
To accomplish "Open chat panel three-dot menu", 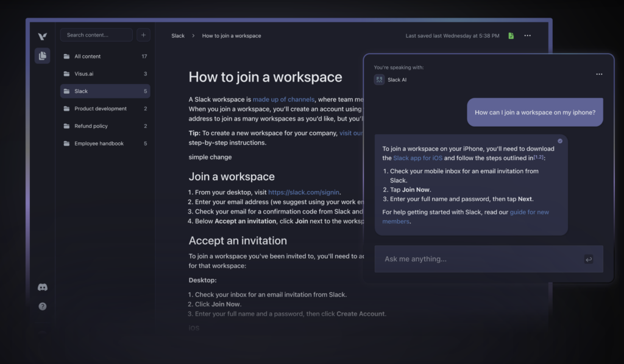I will (599, 74).
